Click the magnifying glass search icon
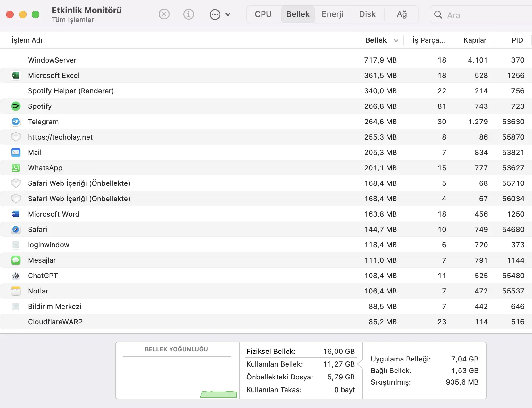This screenshot has width=532, height=408. pyautogui.click(x=438, y=14)
